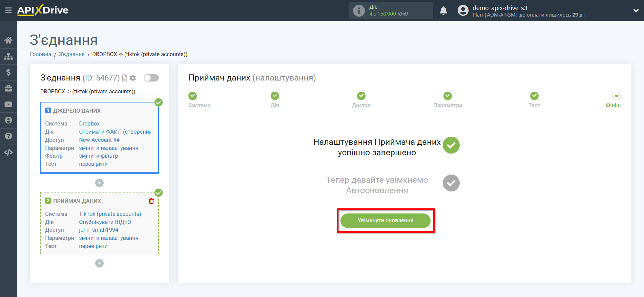Open TikTok (private accounts) system link

point(110,214)
